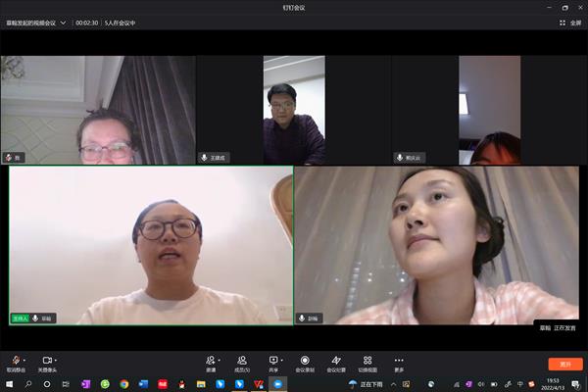Click the red leave meeting button
Viewport: 588px width, 392px height.
[564, 364]
